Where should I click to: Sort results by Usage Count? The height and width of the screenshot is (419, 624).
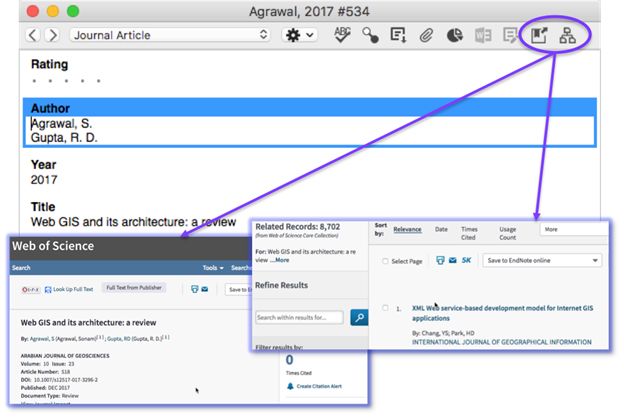point(507,234)
